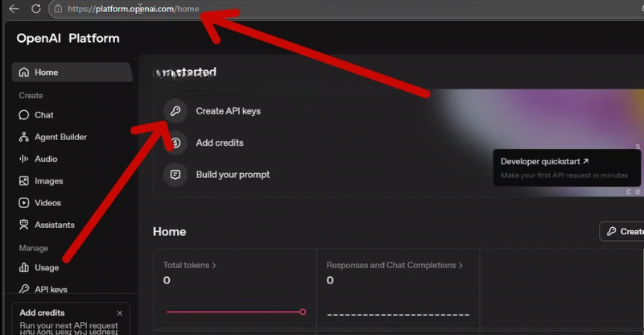The image size is (644, 335).
Task: Open Assistants from the sidebar
Action: pyautogui.click(x=55, y=225)
